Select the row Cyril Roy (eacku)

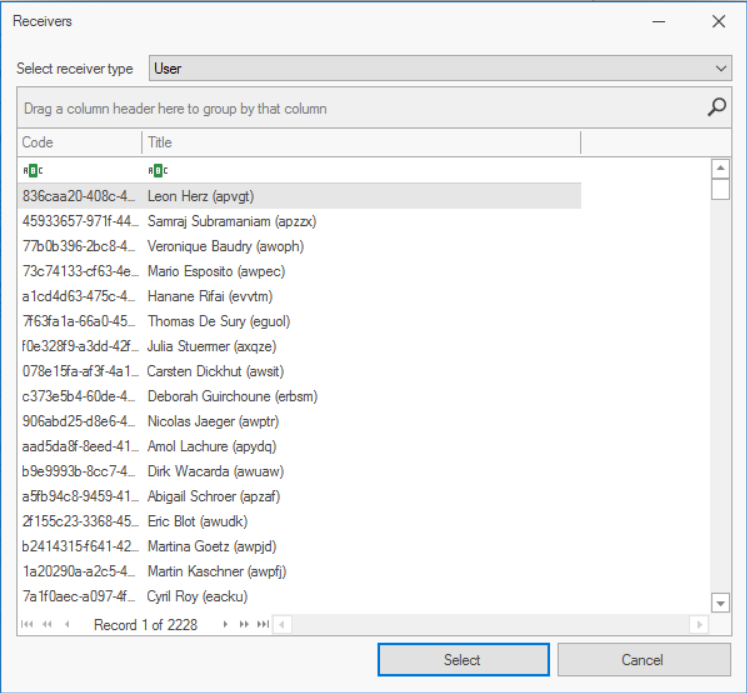299,596
